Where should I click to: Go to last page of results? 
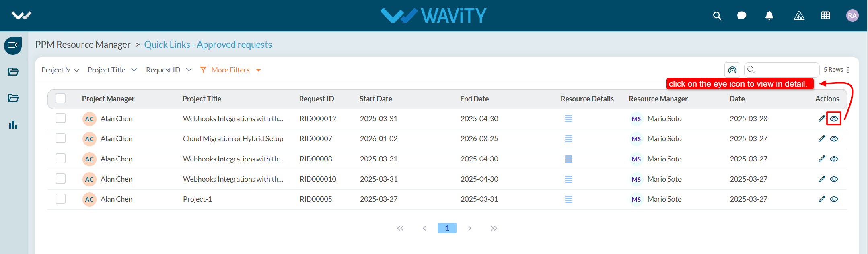pos(494,228)
